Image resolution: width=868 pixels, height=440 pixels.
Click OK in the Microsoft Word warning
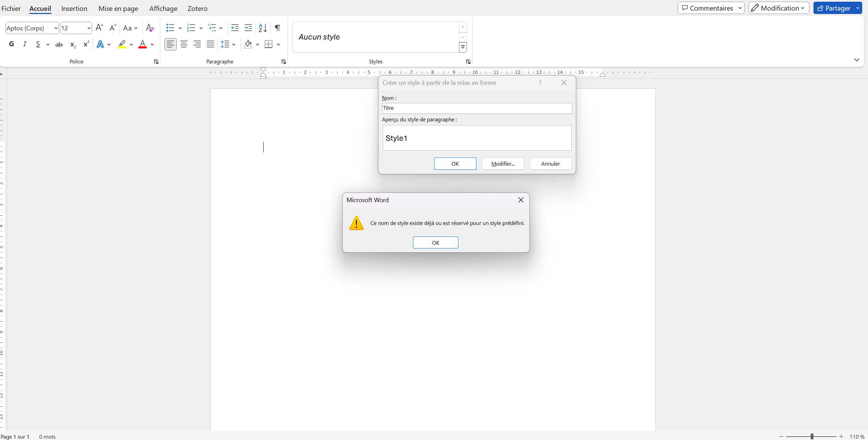point(436,243)
